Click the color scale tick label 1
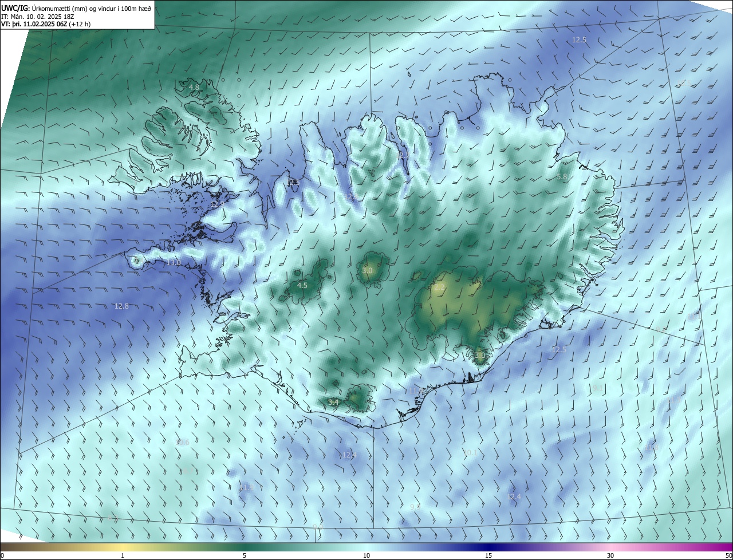The image size is (733, 560). tap(123, 556)
